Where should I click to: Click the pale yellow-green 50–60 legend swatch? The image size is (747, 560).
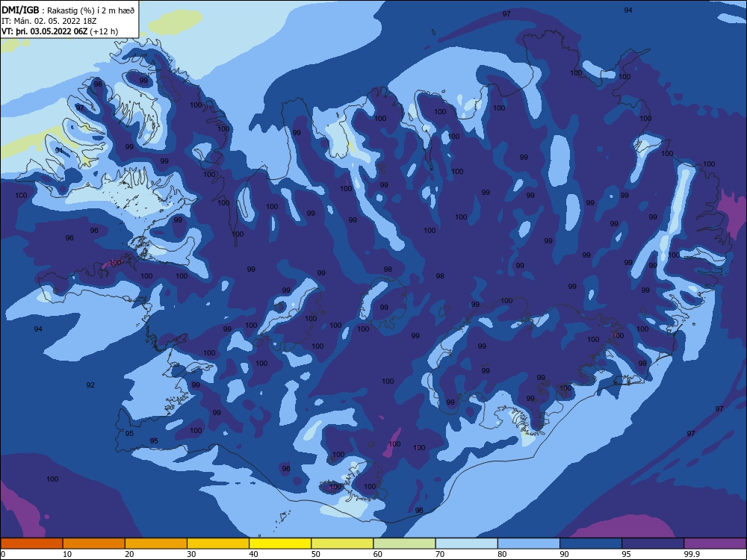tap(343, 544)
